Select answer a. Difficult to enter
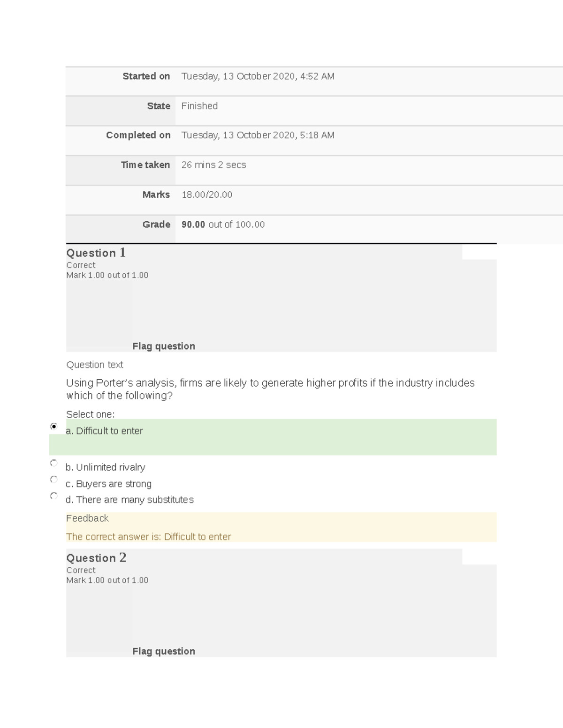This screenshot has width=563, height=728. (54, 427)
